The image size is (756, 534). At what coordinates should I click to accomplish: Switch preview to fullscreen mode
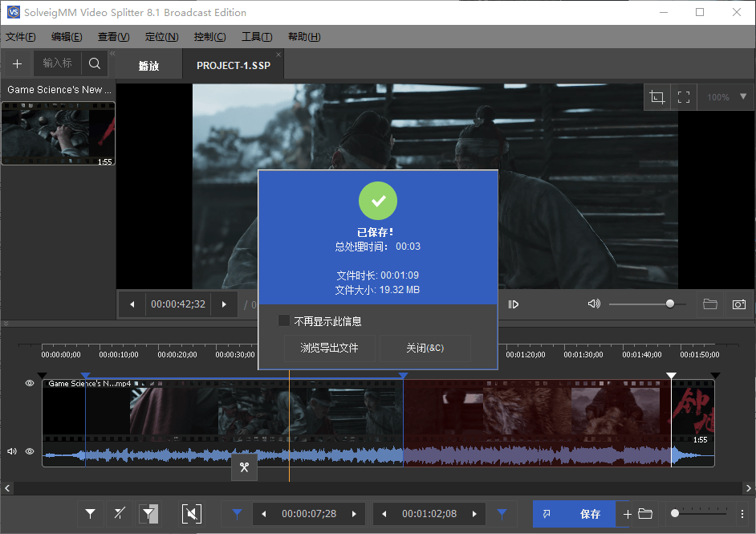(x=684, y=96)
